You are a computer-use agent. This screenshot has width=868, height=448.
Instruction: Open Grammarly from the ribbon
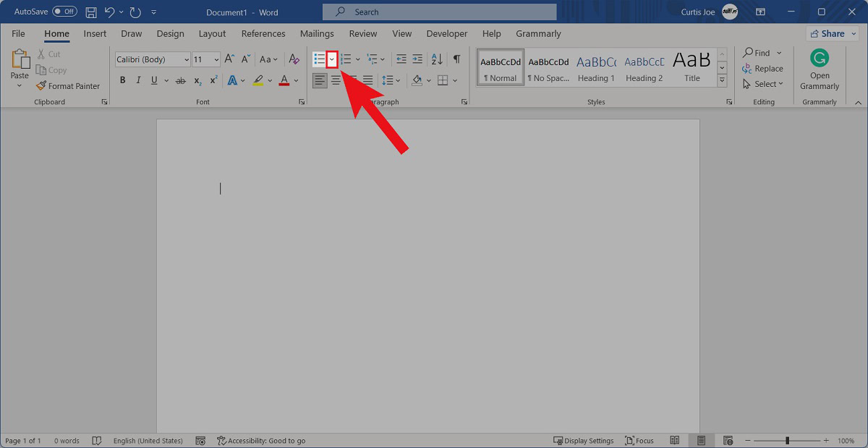[x=820, y=69]
